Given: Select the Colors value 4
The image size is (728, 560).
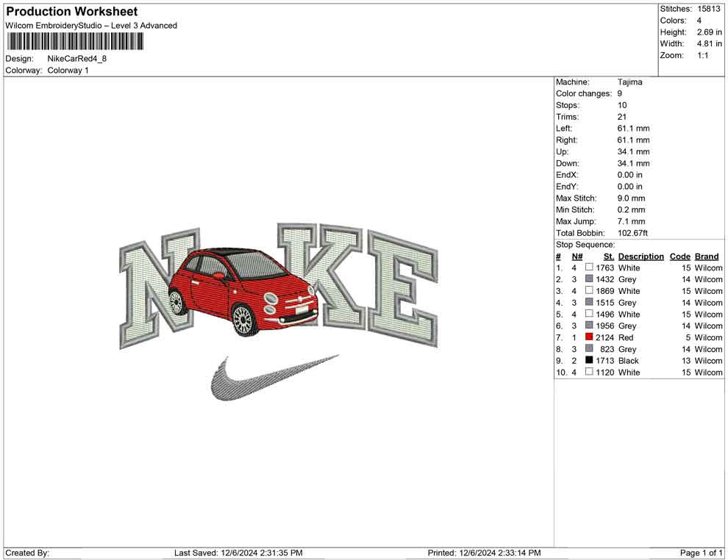Looking at the screenshot, I should coord(699,21).
